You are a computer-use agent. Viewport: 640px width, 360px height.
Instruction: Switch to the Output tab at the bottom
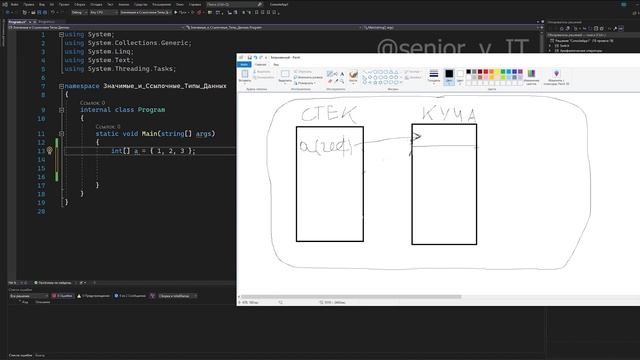point(40,356)
